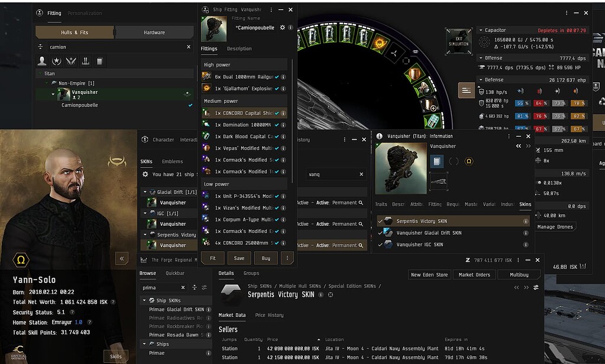Image resolution: width=605 pixels, height=364 pixels.
Task: Click the corporation fittings star filter icon
Action: pyautogui.click(x=56, y=61)
